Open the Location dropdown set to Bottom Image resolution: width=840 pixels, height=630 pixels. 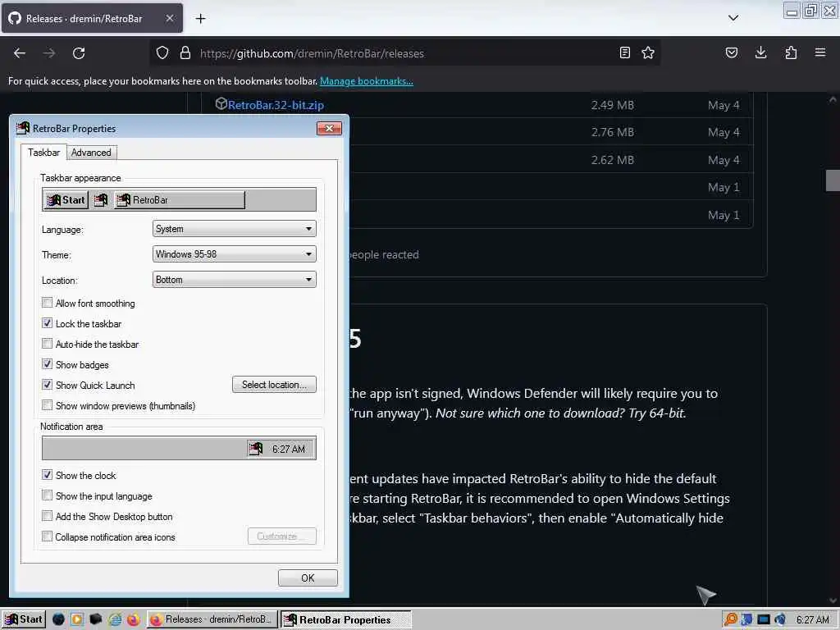coord(234,280)
